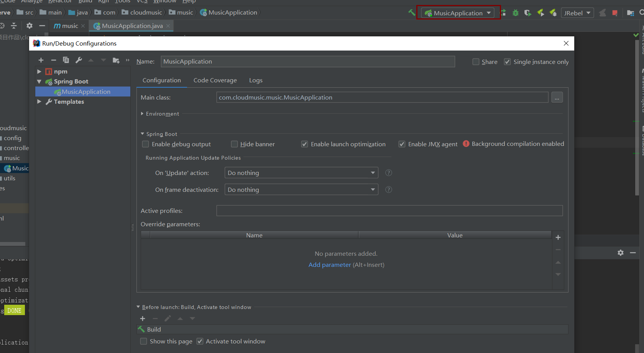
Task: Add a new configuration with the plus icon
Action: coord(41,60)
